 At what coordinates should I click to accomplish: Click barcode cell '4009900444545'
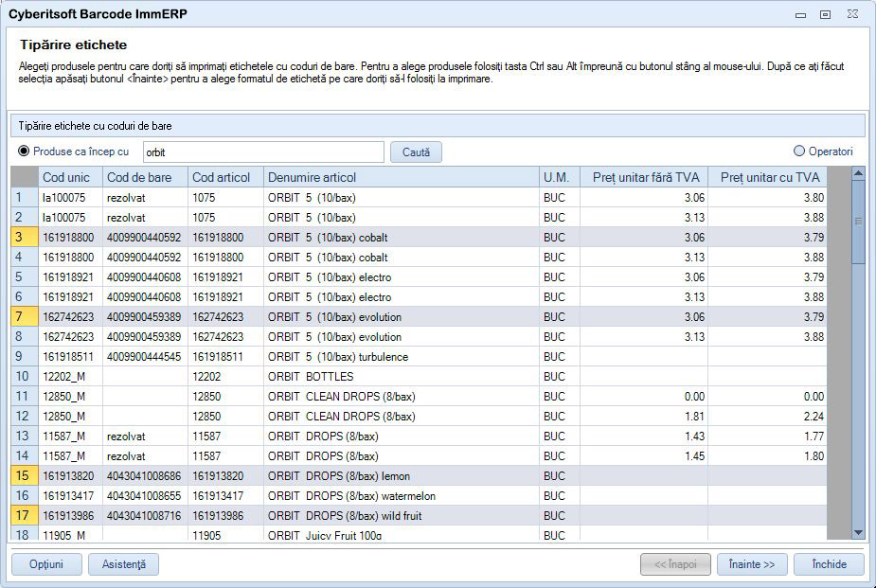[x=145, y=356]
